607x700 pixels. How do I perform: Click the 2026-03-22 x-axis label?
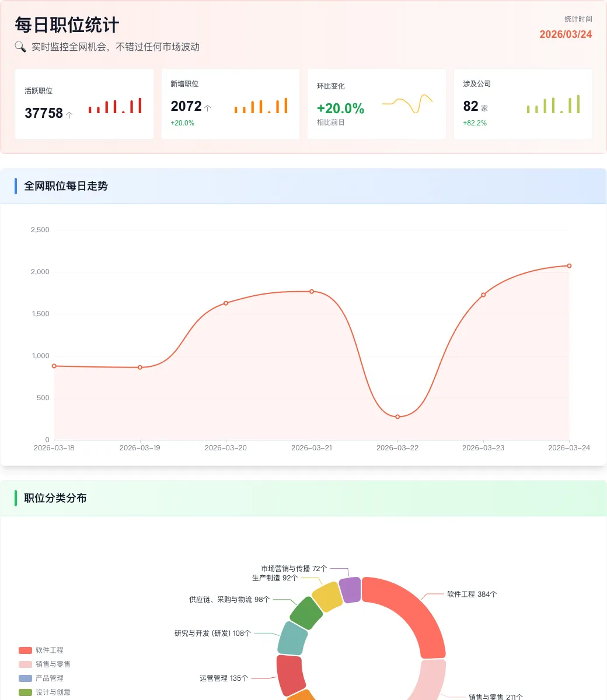pyautogui.click(x=397, y=448)
